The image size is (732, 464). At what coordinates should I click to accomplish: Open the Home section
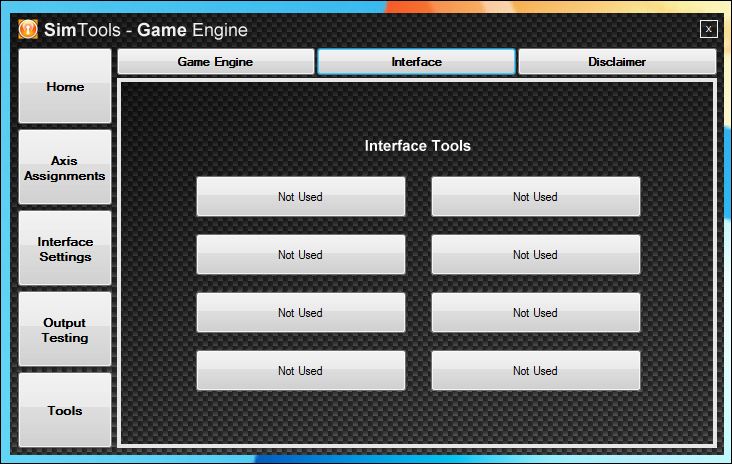tap(65, 86)
